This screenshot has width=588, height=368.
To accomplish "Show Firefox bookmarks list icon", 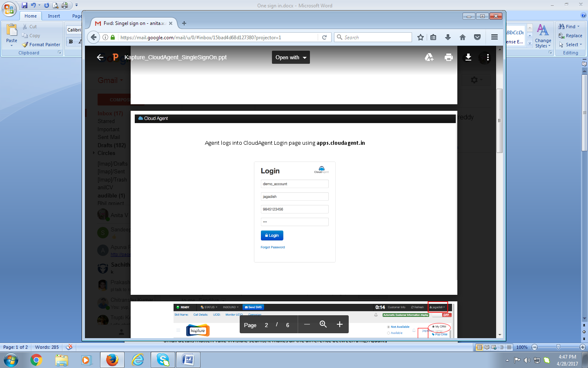I will point(433,37).
